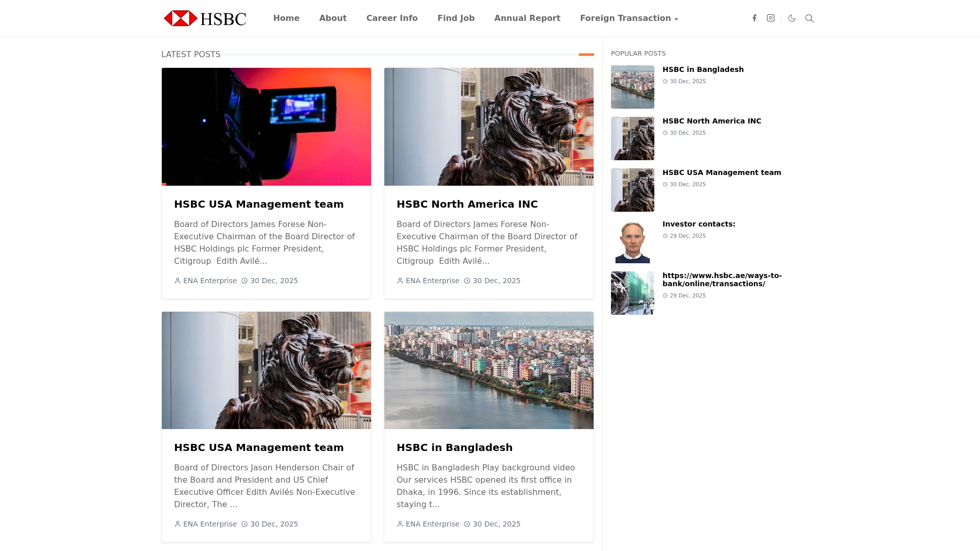Open camera thumbnail of HSBC USA Management team
The image size is (980, 551).
(x=266, y=127)
